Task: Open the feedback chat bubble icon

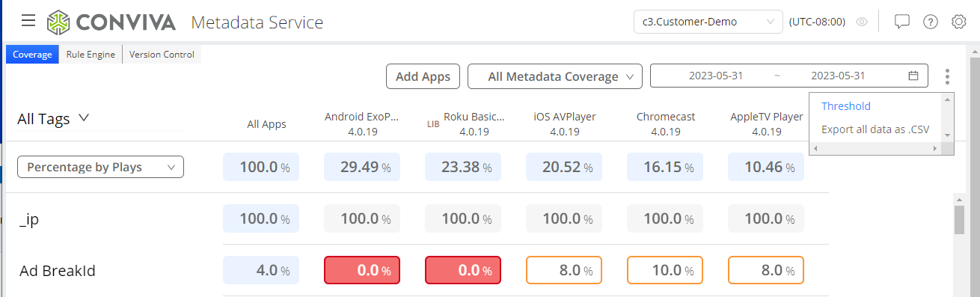Action: coord(902,22)
